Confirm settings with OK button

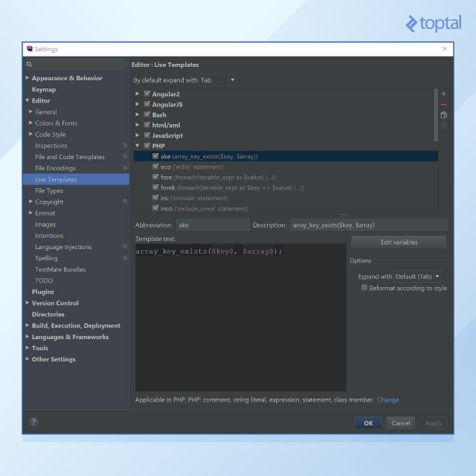pos(368,423)
